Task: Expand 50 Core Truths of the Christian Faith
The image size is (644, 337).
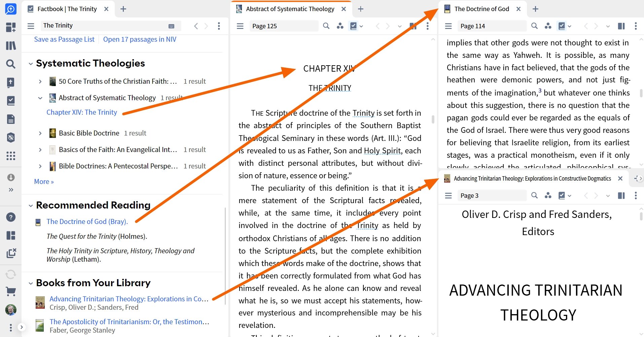Action: tap(40, 81)
